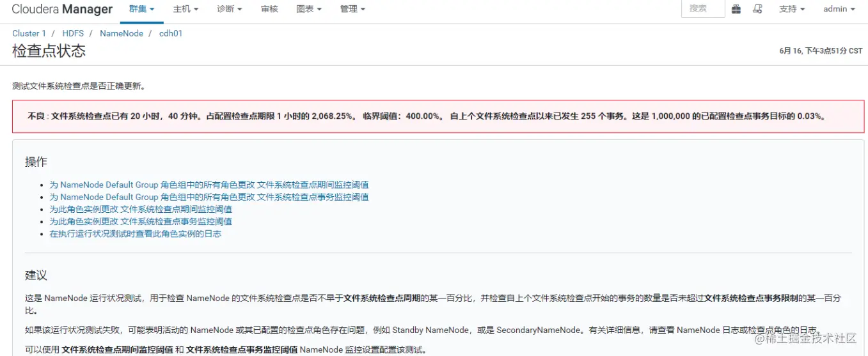Open the 支持 dropdown menu
Image resolution: width=868 pixels, height=356 pixels.
tap(792, 9)
